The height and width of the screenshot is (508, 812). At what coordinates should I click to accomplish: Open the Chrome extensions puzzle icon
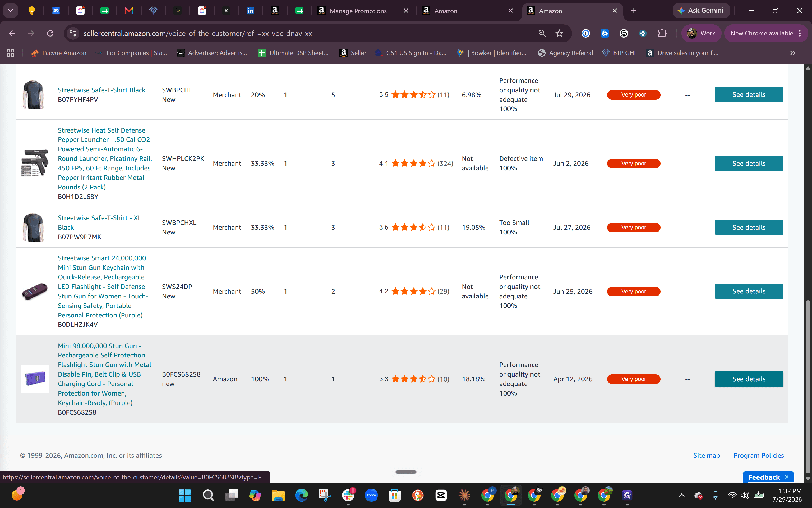tap(662, 33)
